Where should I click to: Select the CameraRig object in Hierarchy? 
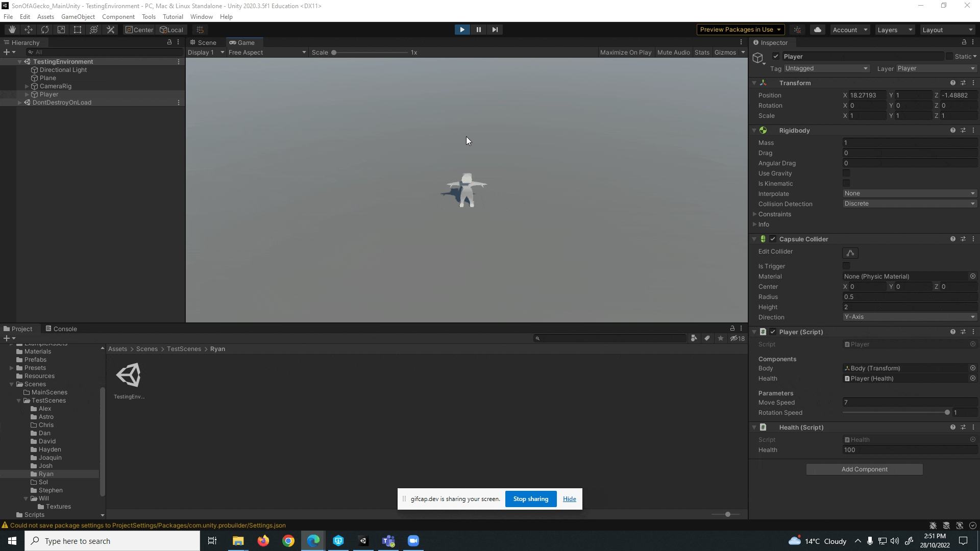point(55,86)
